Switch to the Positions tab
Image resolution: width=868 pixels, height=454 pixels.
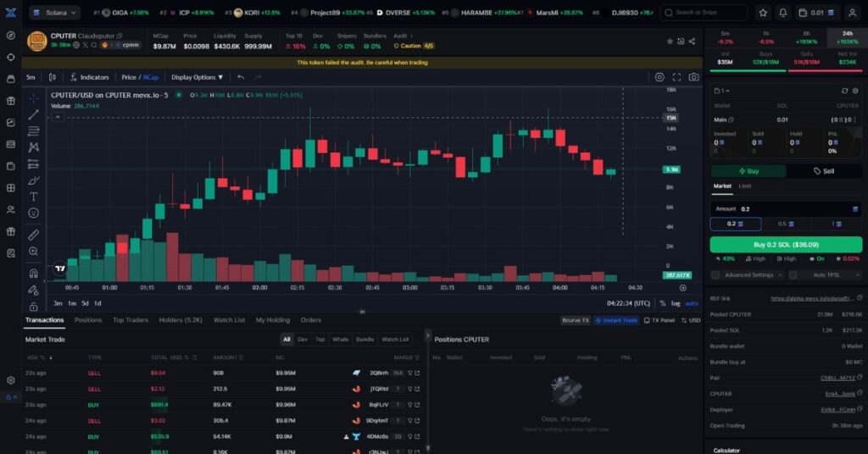click(88, 320)
